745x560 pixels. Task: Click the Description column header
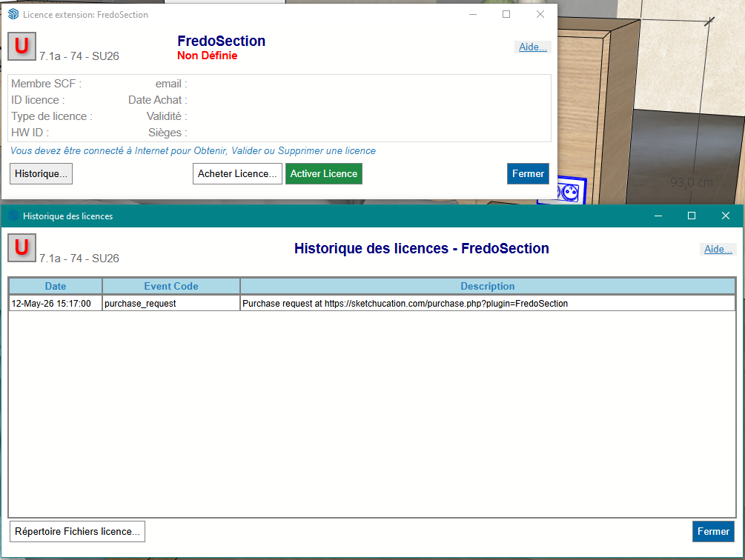tap(488, 286)
